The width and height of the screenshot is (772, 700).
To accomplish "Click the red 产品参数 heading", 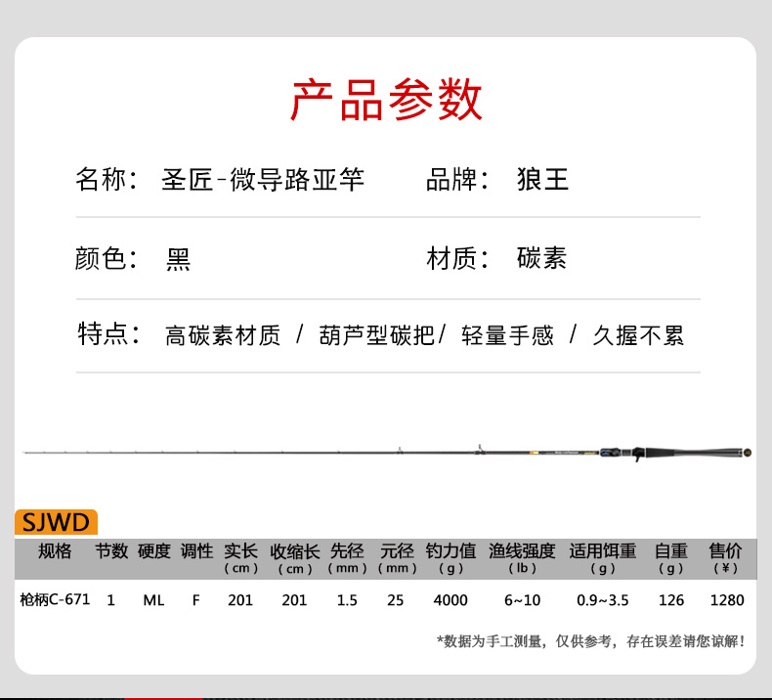I will click(x=387, y=100).
